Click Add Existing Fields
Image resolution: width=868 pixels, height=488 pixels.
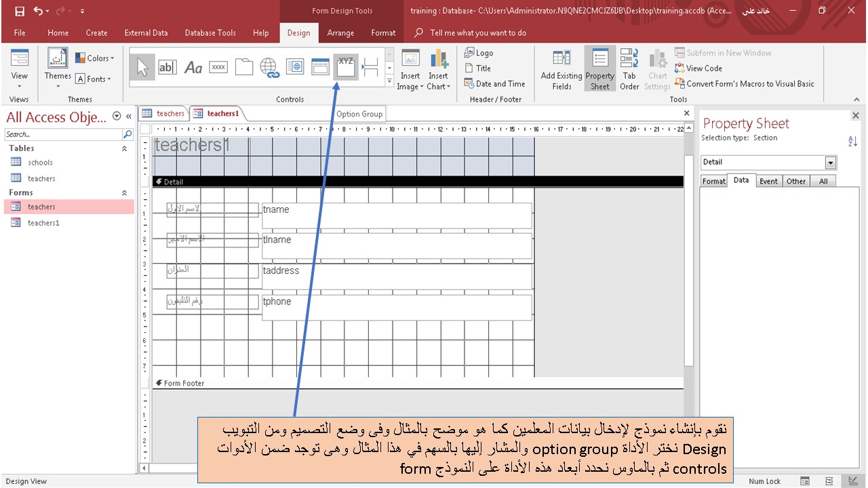click(561, 68)
